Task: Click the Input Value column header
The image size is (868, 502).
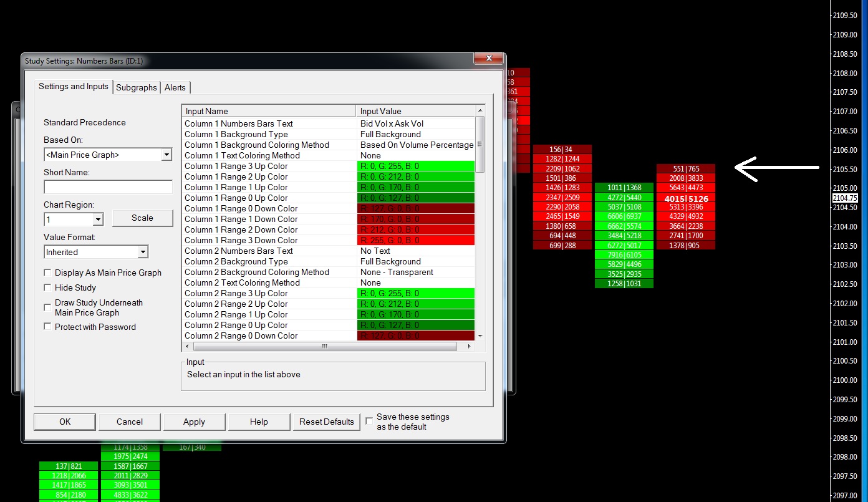Action: point(416,111)
